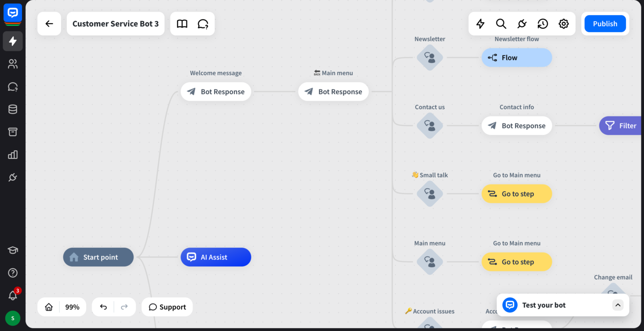This screenshot has height=331, width=644.
Task: Go back with the left arrow button
Action: [x=49, y=24]
